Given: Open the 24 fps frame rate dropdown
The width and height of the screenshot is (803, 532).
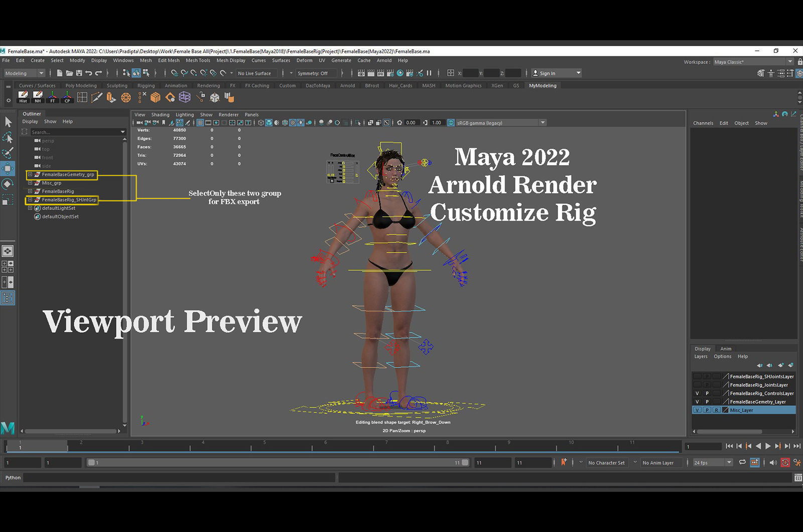Looking at the screenshot, I should click(713, 463).
